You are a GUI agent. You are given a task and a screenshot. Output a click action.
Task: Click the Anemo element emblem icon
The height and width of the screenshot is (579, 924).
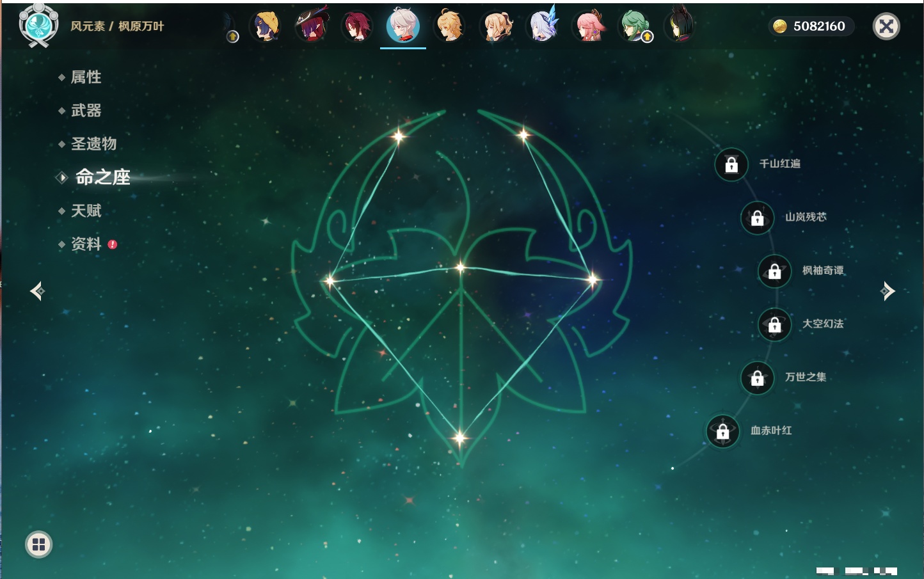39,25
